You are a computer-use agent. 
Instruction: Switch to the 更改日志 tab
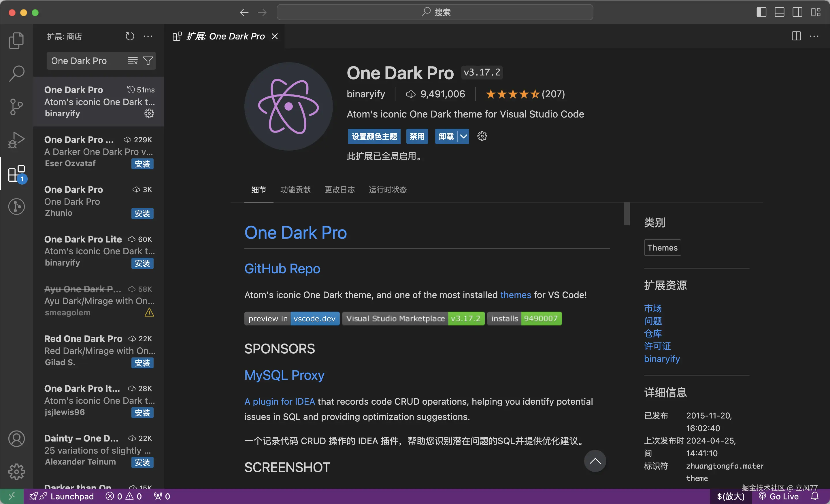pos(339,190)
